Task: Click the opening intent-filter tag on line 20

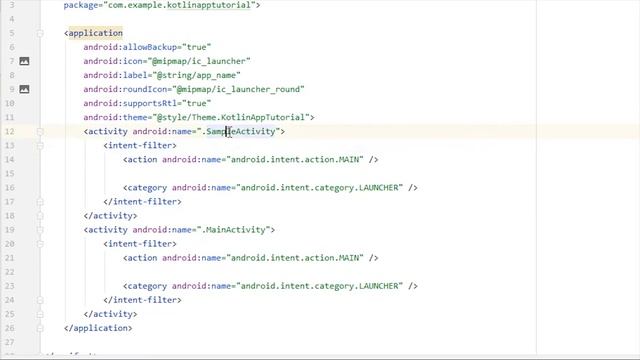Action: tap(140, 244)
